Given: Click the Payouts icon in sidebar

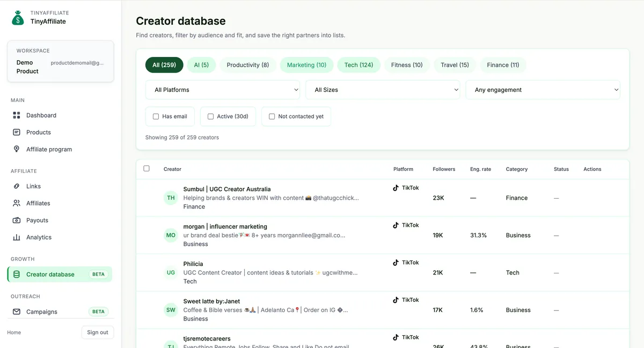Looking at the screenshot, I should 17,220.
